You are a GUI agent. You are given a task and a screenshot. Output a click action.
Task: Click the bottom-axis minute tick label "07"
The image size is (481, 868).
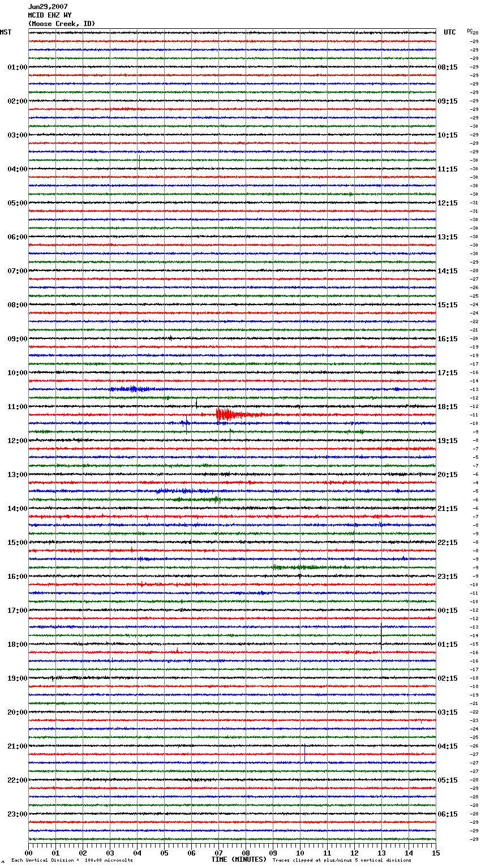click(218, 853)
